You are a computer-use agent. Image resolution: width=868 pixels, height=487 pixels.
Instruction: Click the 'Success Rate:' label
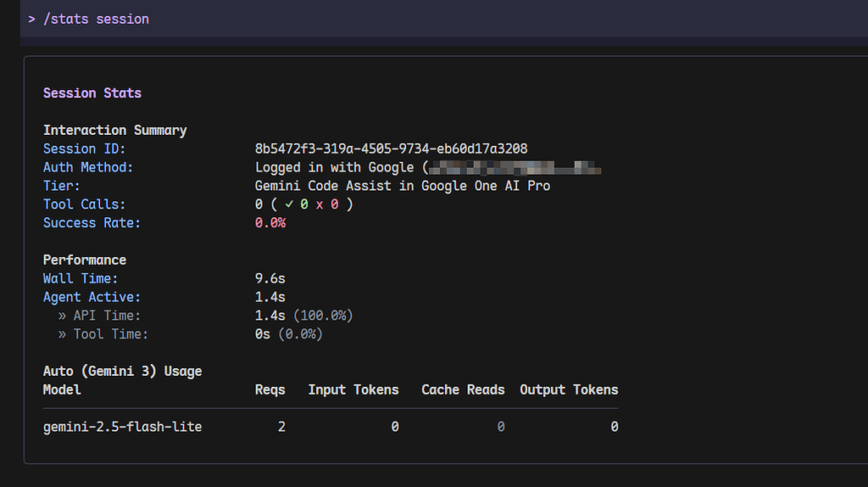point(92,223)
